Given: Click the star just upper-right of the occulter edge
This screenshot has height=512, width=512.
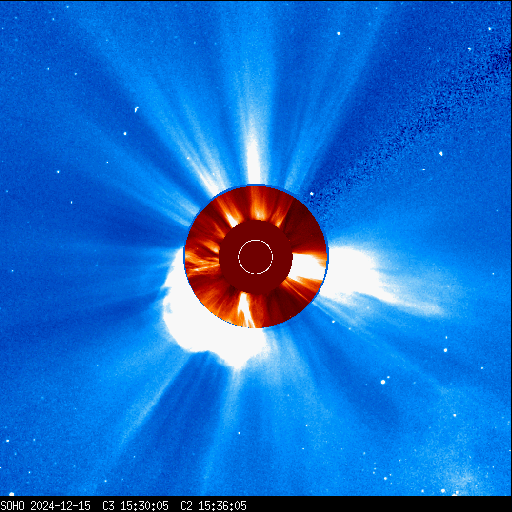Looking at the screenshot, I should 312,194.
